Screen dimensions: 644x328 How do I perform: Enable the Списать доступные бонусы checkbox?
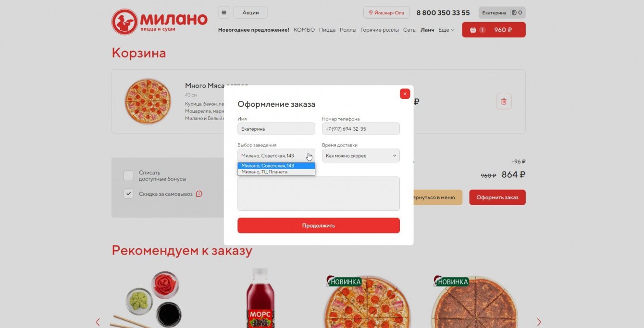click(128, 176)
